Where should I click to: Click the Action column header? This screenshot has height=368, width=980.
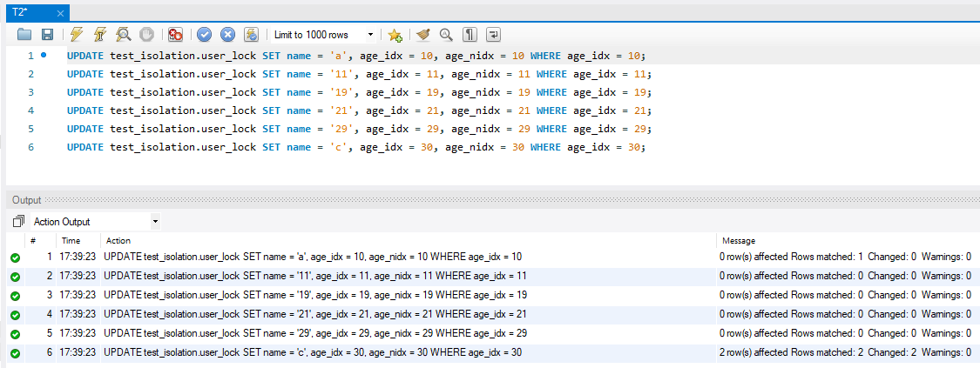pyautogui.click(x=118, y=240)
